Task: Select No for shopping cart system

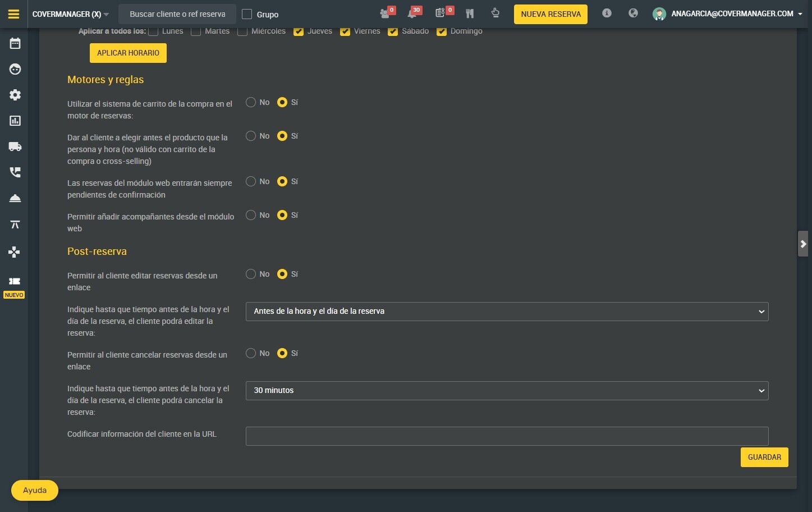Action: point(251,102)
